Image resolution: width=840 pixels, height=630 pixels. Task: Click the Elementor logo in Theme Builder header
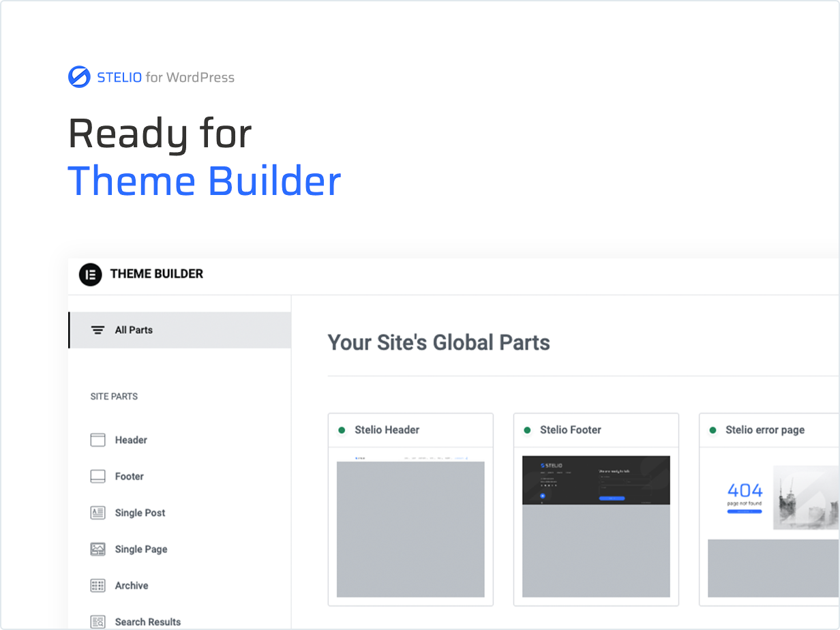[91, 274]
